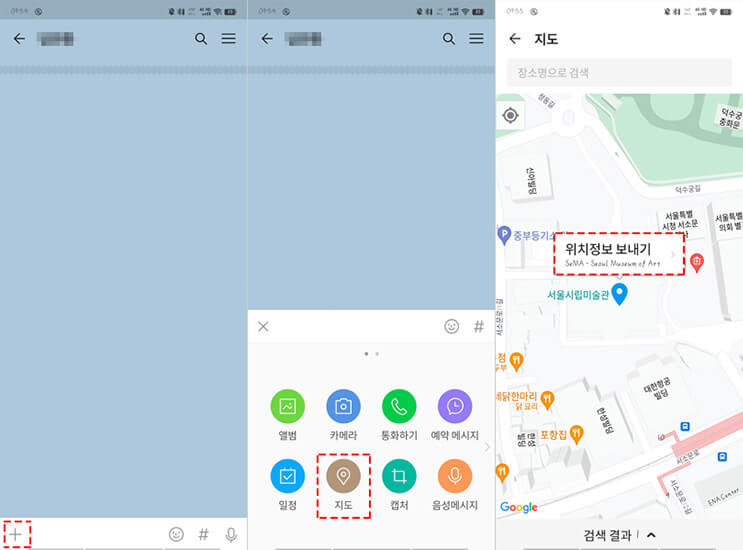The image size is (743, 550).
Task: Go back from the 지도 map screen
Action: click(x=515, y=39)
